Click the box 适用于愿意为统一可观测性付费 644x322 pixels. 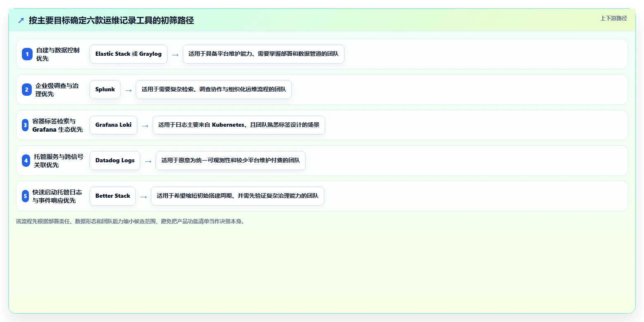231,161
